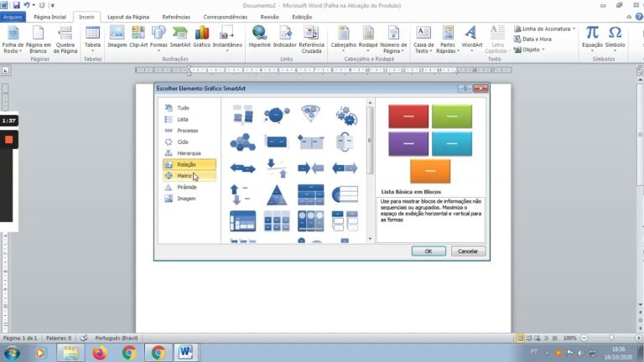This screenshot has width=644, height=362.
Task: Choose the Processo SmartArt category
Action: [190, 131]
